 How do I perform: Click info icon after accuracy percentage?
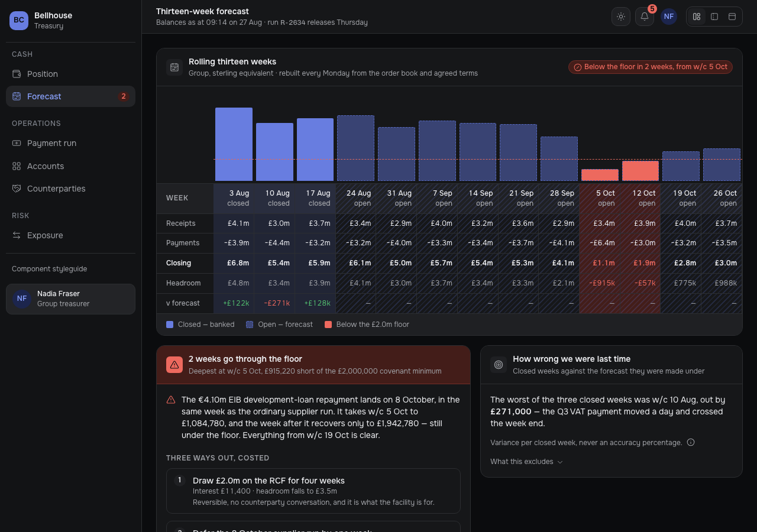tap(691, 442)
